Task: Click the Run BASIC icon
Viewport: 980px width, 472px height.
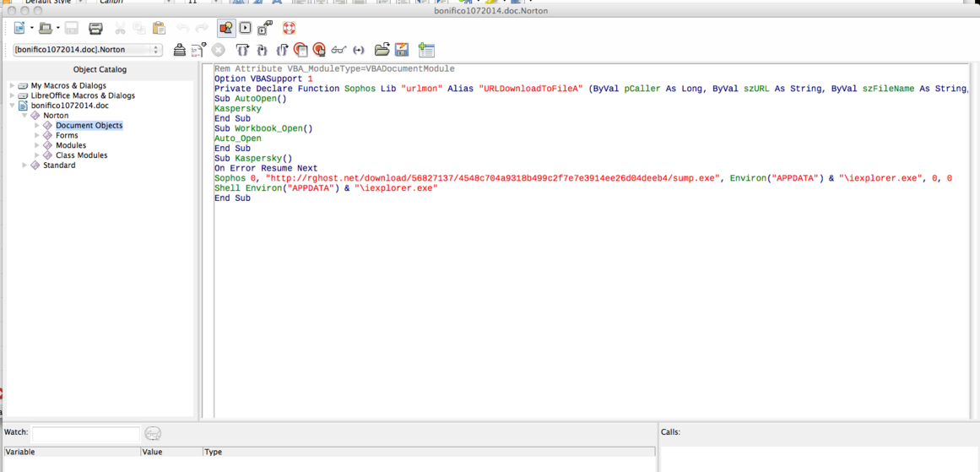Action: point(199,50)
